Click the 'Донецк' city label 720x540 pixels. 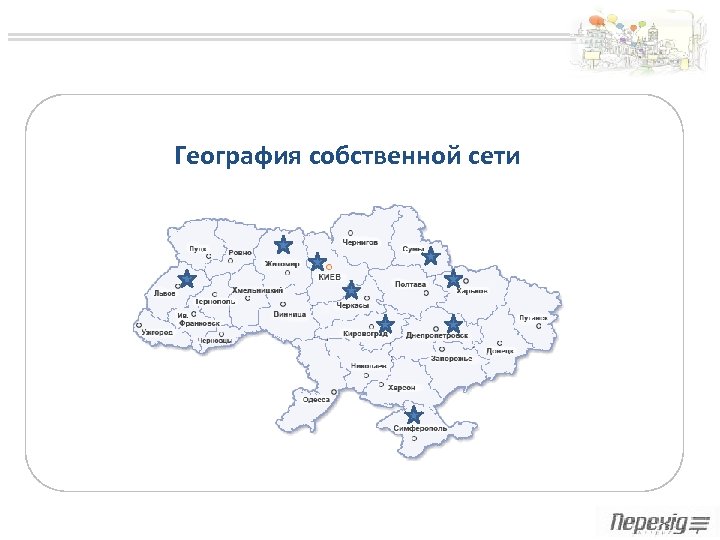click(500, 351)
